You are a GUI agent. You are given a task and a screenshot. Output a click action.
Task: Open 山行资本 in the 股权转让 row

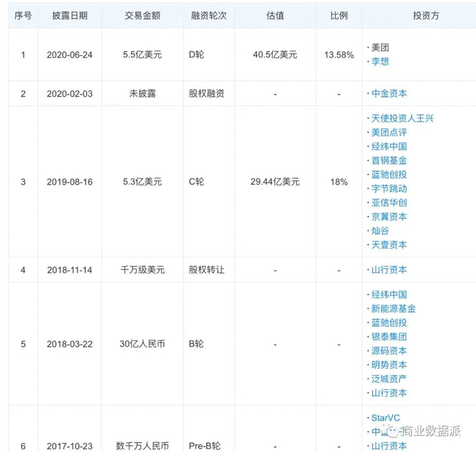[389, 270]
